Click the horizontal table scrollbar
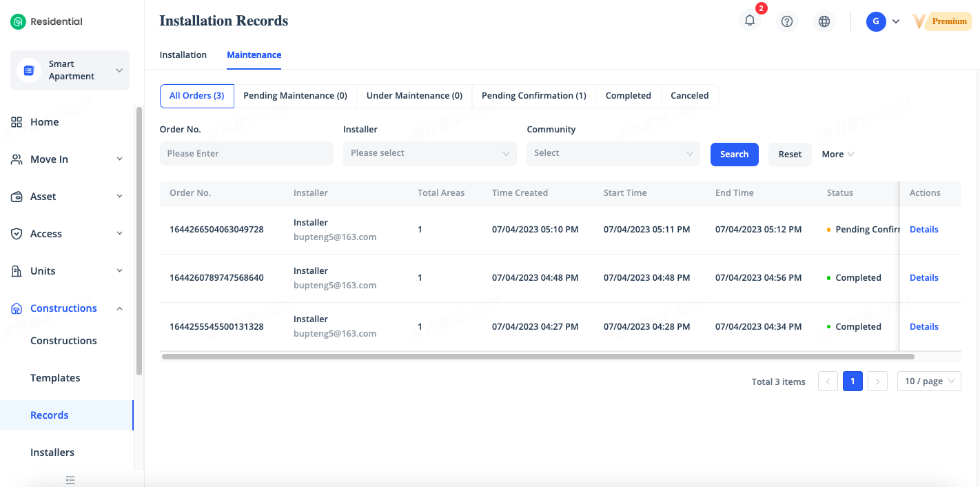 click(538, 357)
